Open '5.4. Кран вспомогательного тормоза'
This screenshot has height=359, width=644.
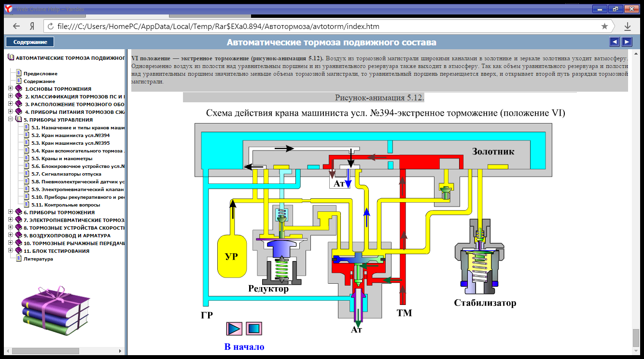[x=78, y=151]
